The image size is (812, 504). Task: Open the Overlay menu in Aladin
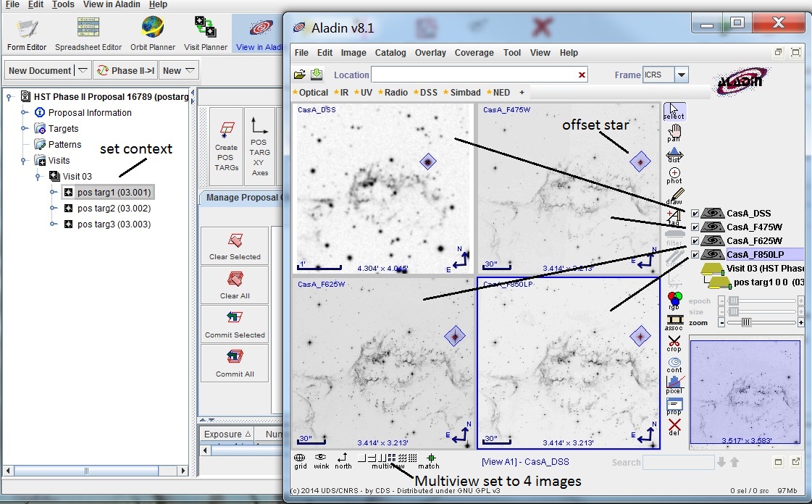click(x=430, y=53)
